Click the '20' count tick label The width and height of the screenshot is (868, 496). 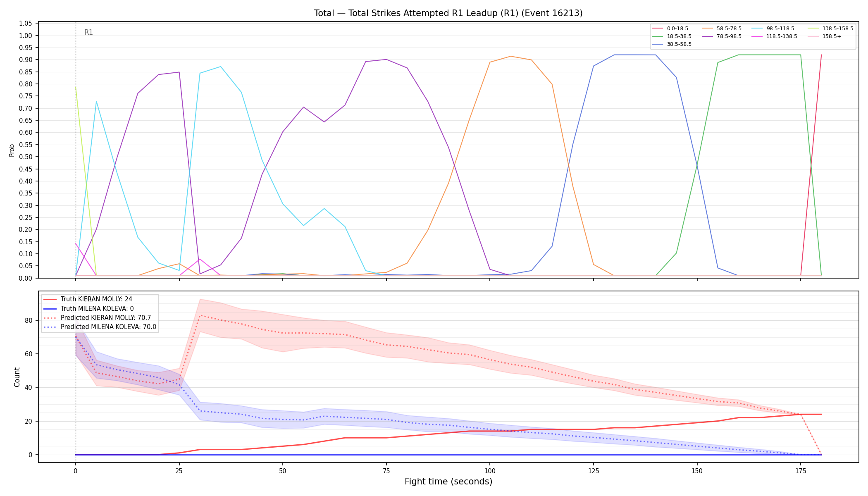pyautogui.click(x=29, y=422)
